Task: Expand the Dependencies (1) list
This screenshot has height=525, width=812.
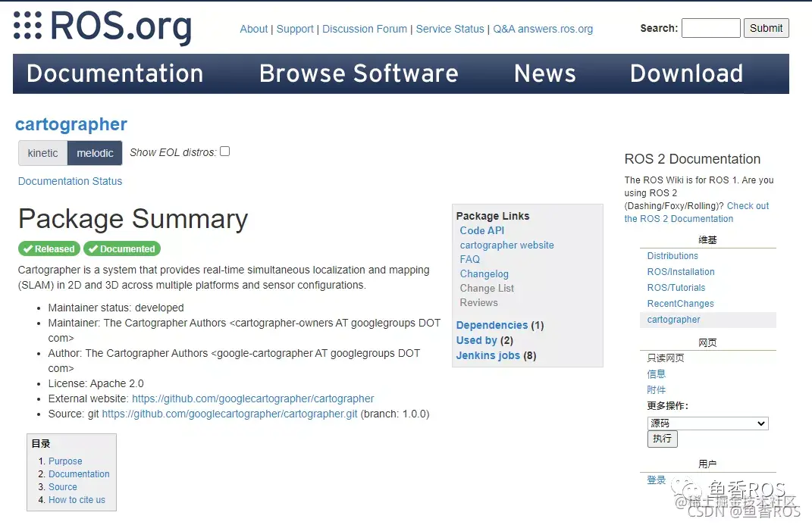Action: point(500,325)
